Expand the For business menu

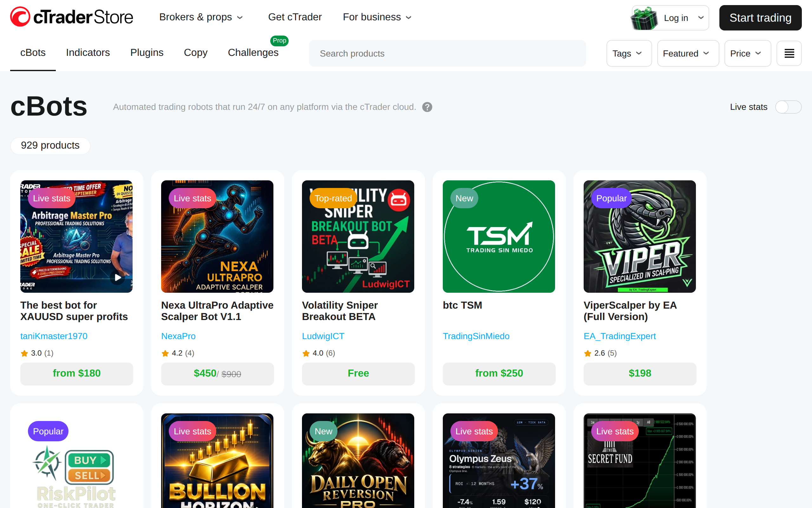377,17
